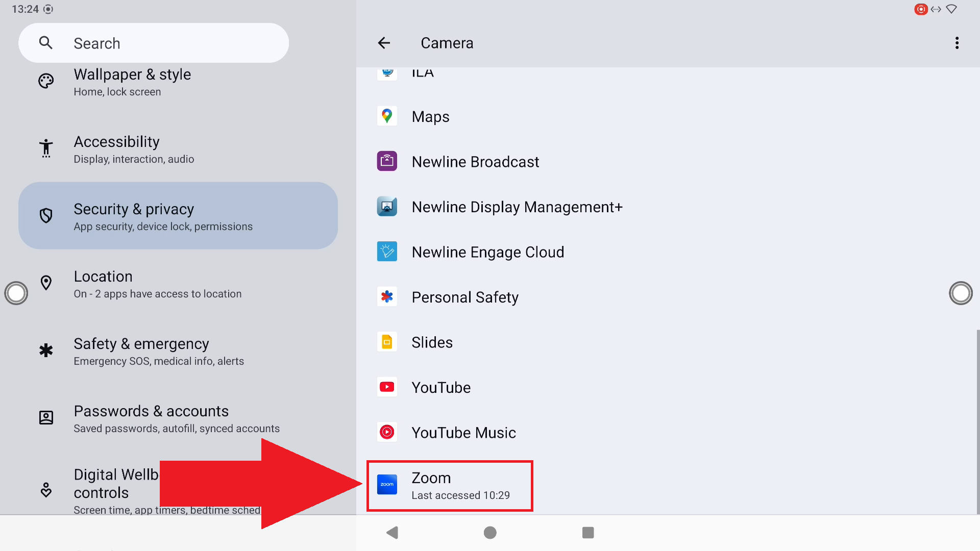Select Security & privacy settings category
Screen dimensions: 980x551
click(178, 216)
